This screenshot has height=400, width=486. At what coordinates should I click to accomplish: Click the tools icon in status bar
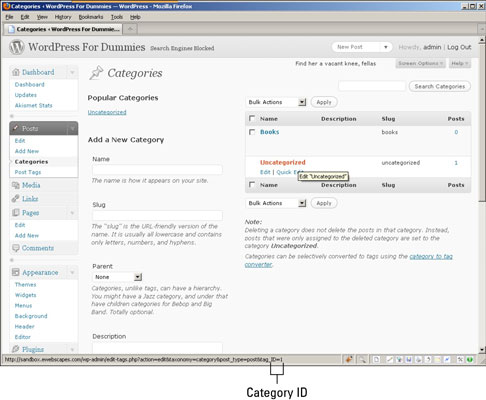click(x=460, y=360)
